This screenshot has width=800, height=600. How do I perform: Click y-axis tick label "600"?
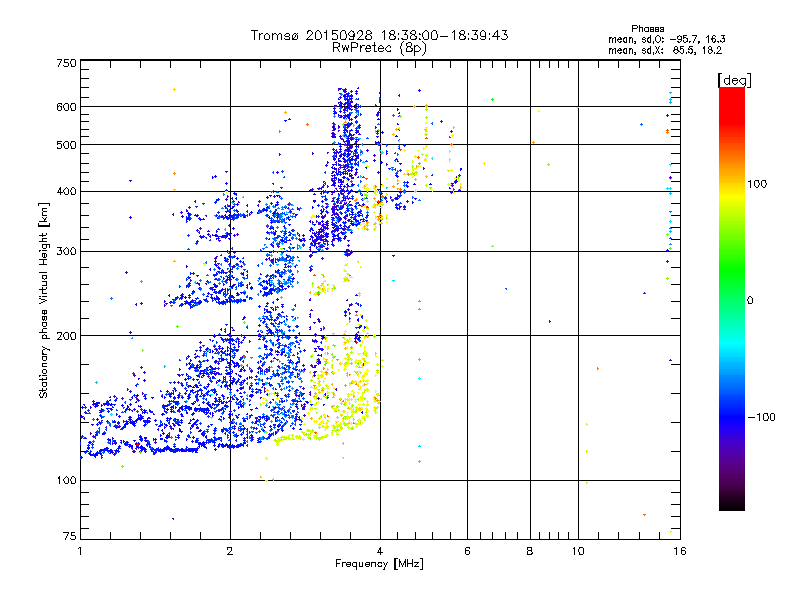(66, 107)
